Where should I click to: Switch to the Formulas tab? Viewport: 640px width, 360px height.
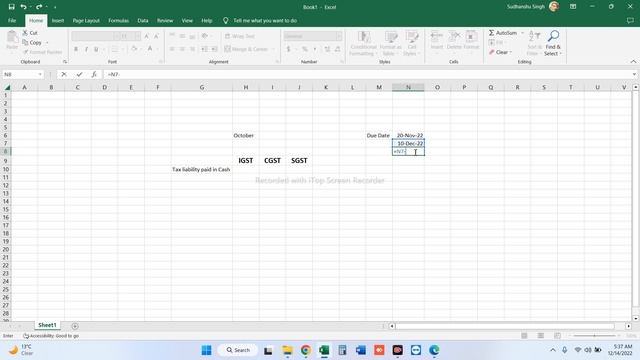118,20
